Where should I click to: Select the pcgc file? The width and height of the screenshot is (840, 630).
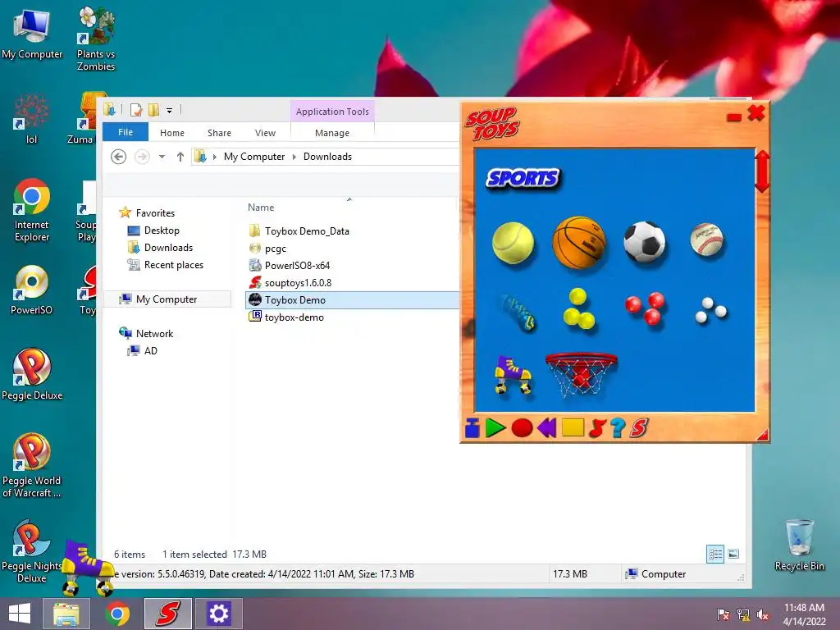pyautogui.click(x=276, y=248)
